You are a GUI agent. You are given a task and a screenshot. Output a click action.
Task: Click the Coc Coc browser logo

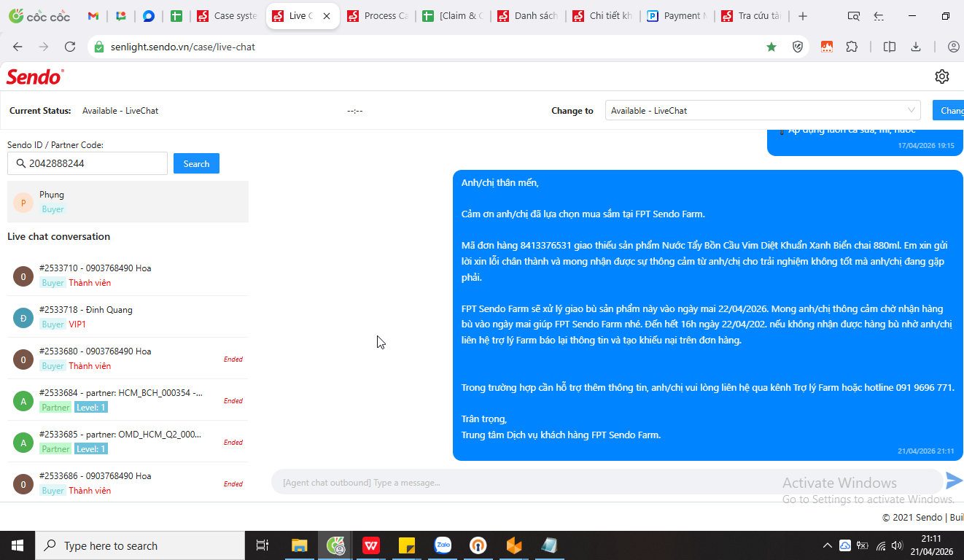pyautogui.click(x=39, y=16)
